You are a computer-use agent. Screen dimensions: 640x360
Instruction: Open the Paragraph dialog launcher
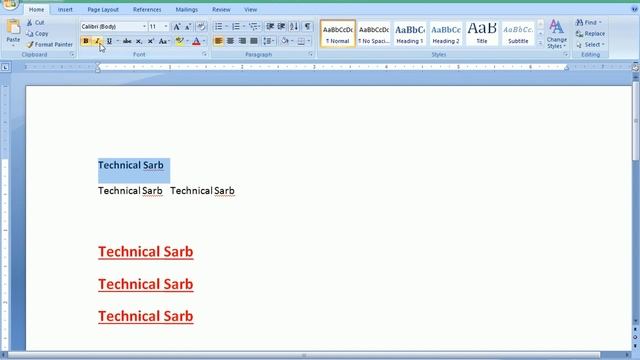click(x=310, y=54)
